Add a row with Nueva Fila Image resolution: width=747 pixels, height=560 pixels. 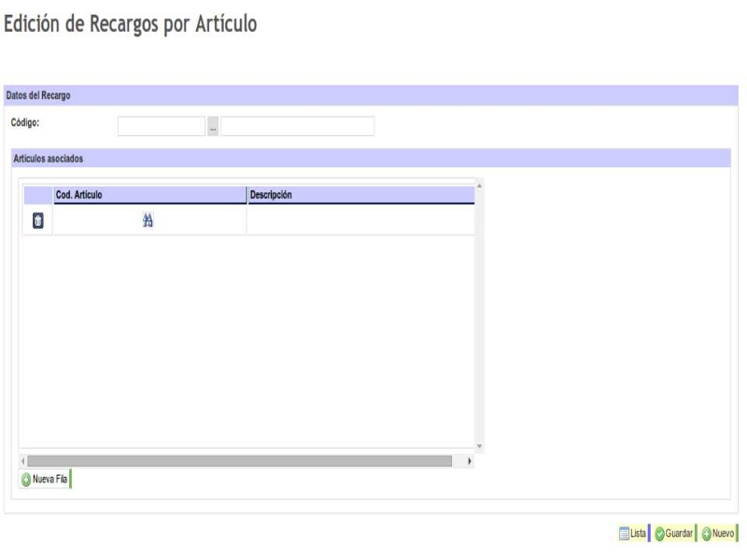coord(45,480)
